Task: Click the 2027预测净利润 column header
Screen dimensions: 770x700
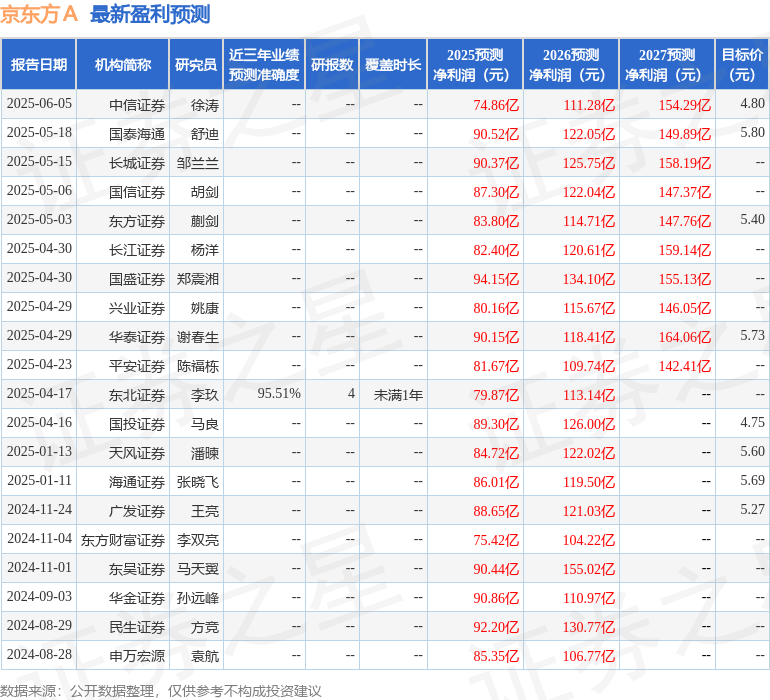Action: [x=667, y=64]
